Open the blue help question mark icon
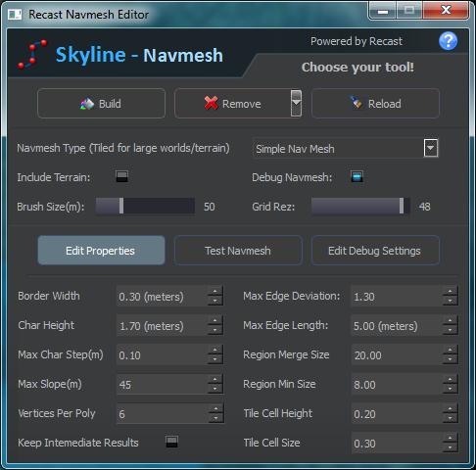The height and width of the screenshot is (470, 476). tap(448, 41)
